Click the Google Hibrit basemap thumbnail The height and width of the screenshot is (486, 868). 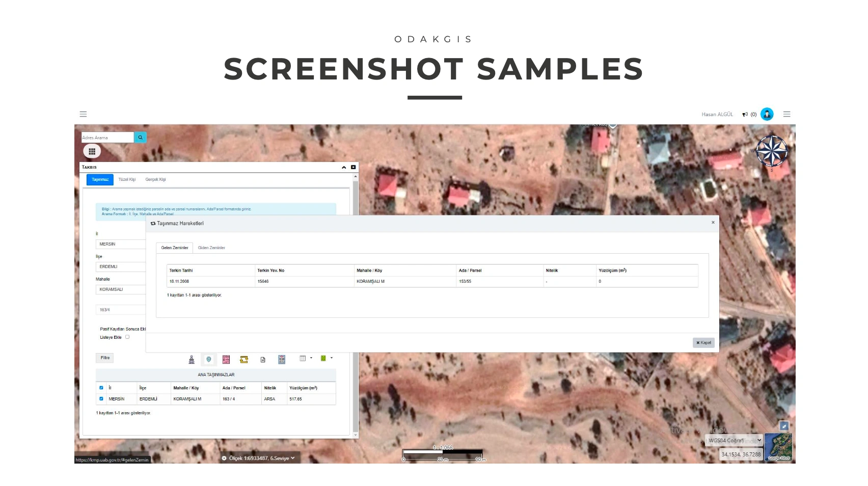pyautogui.click(x=779, y=447)
